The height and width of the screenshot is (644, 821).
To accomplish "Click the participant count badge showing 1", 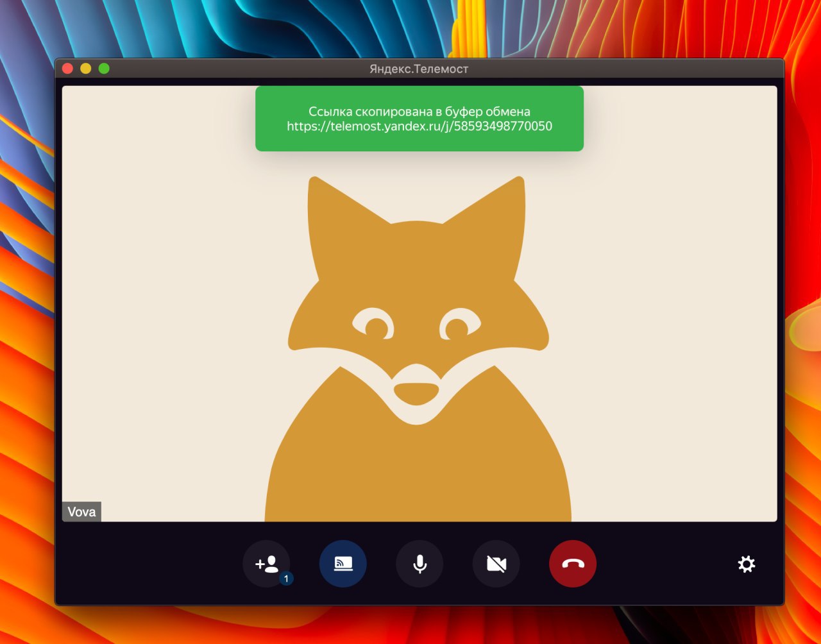I will (x=286, y=579).
